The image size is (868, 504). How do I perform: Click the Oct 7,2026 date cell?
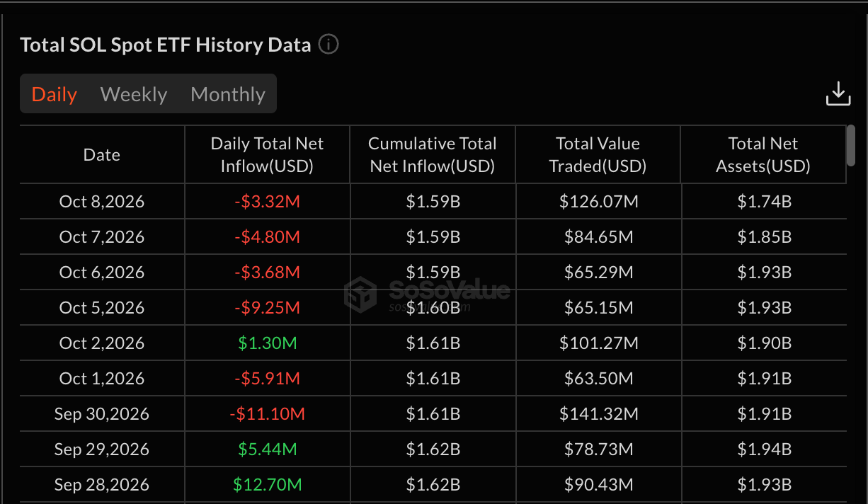(102, 237)
